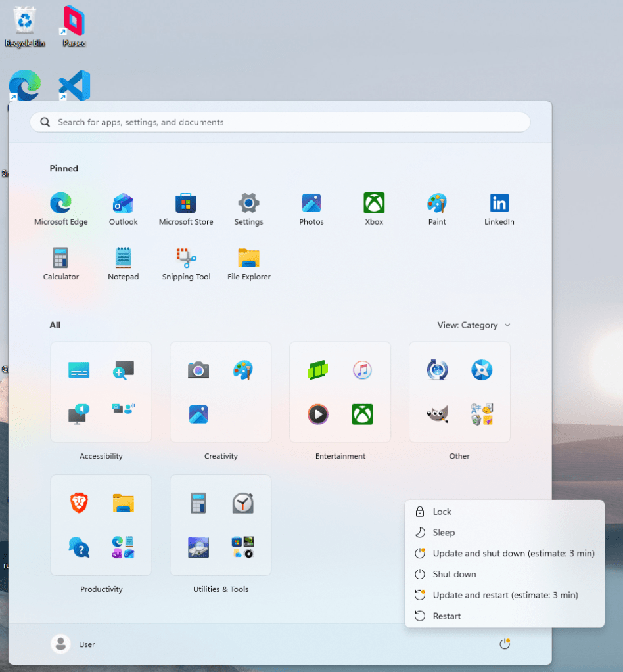Image resolution: width=623 pixels, height=672 pixels.
Task: Click Shut down in the power menu
Action: tap(455, 574)
